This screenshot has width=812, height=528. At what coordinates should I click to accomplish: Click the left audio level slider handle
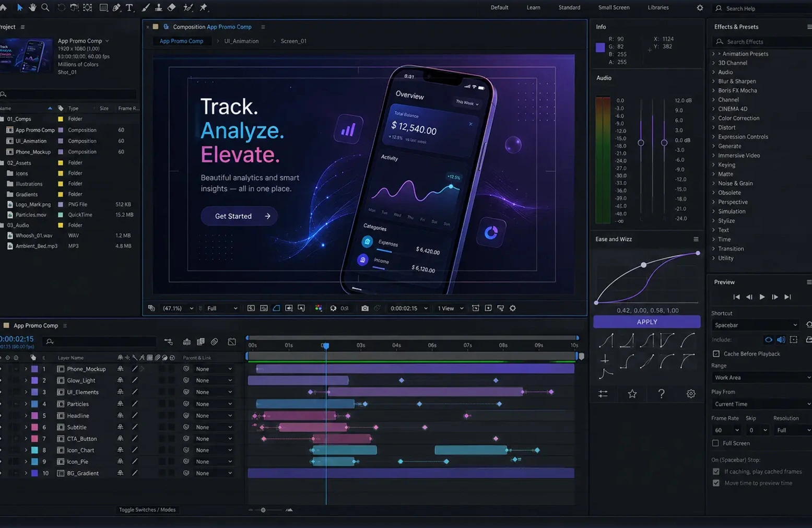tap(641, 143)
